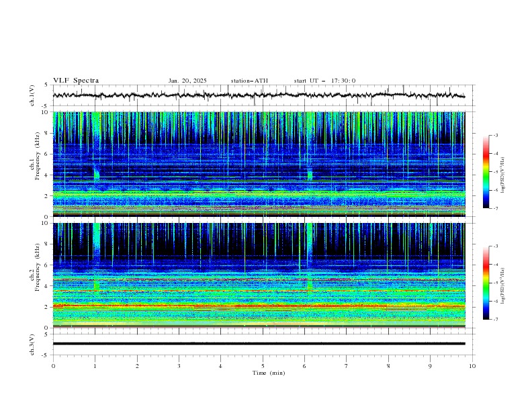Click time axis tick label '1'
532x411 pixels.
click(x=95, y=366)
